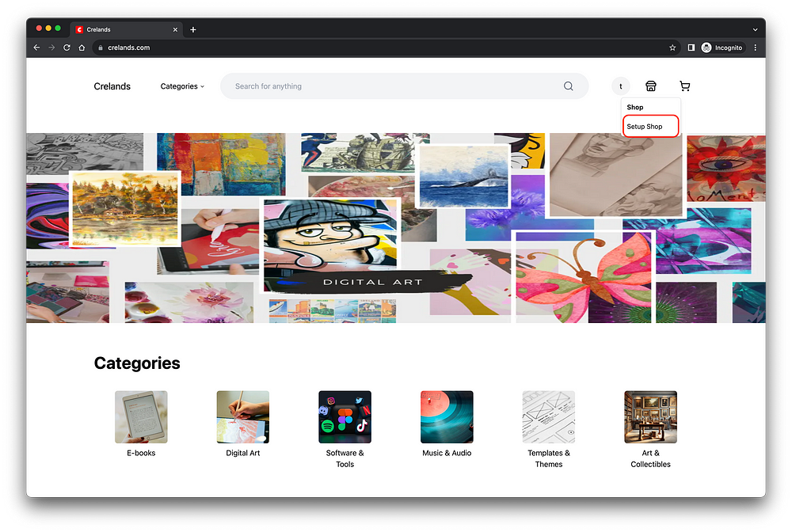Screen dimensions: 792x532
Task: Click the Categories section heading
Action: pos(137,363)
